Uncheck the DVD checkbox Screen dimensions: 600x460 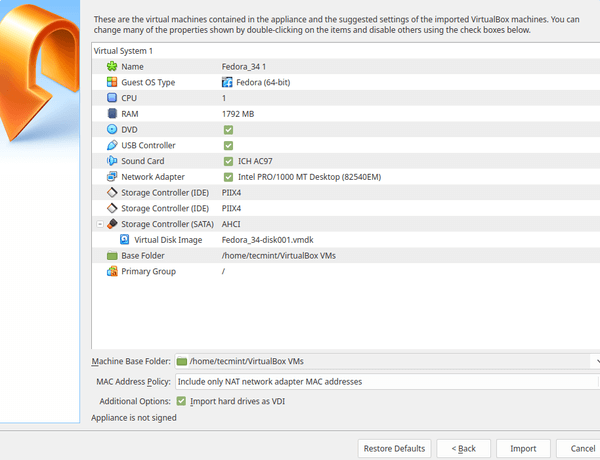[x=228, y=130]
